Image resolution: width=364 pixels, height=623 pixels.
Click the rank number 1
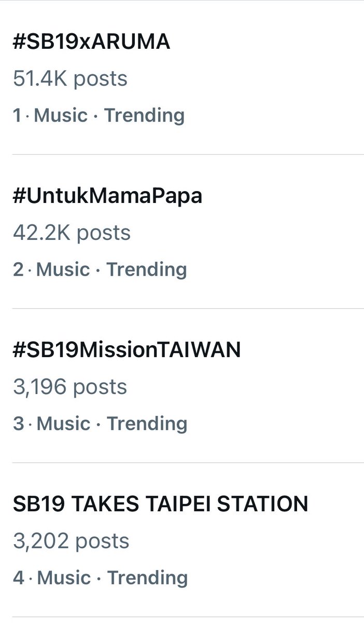point(17,115)
